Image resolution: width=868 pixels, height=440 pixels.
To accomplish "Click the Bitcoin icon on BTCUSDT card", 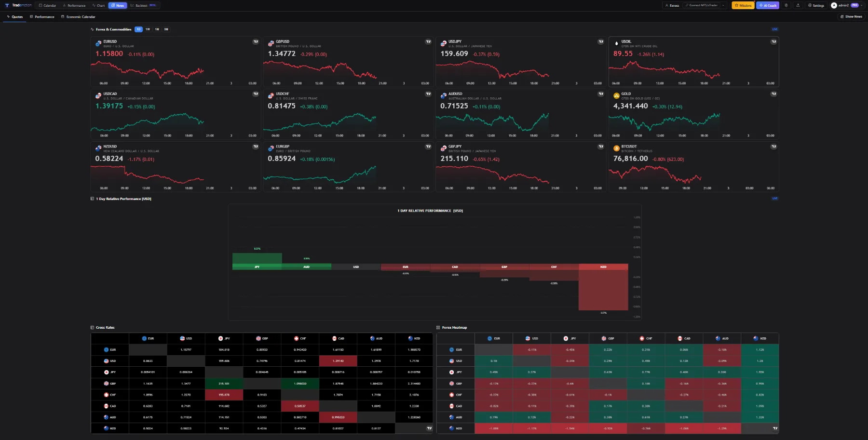I will coord(616,148).
